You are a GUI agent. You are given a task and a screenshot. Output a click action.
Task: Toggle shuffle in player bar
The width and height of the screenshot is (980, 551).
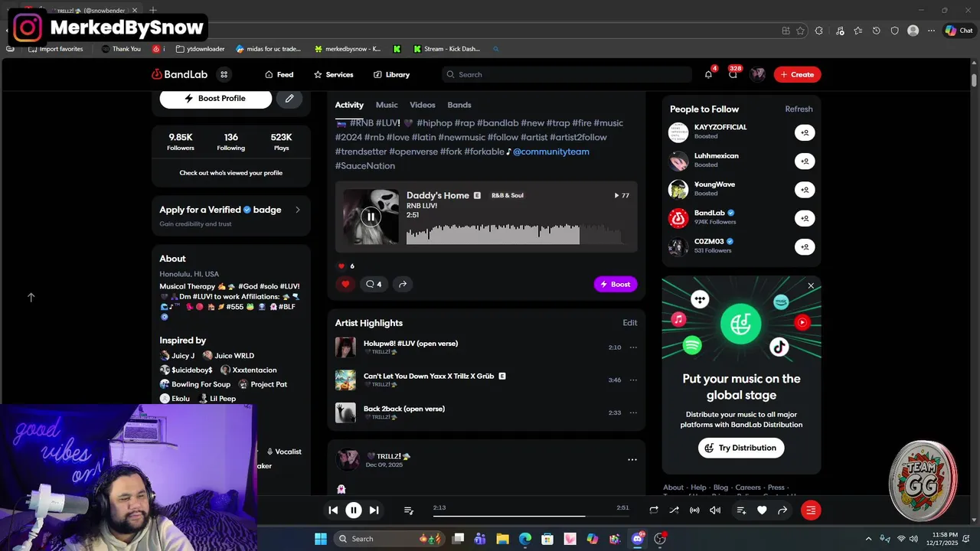(x=674, y=510)
